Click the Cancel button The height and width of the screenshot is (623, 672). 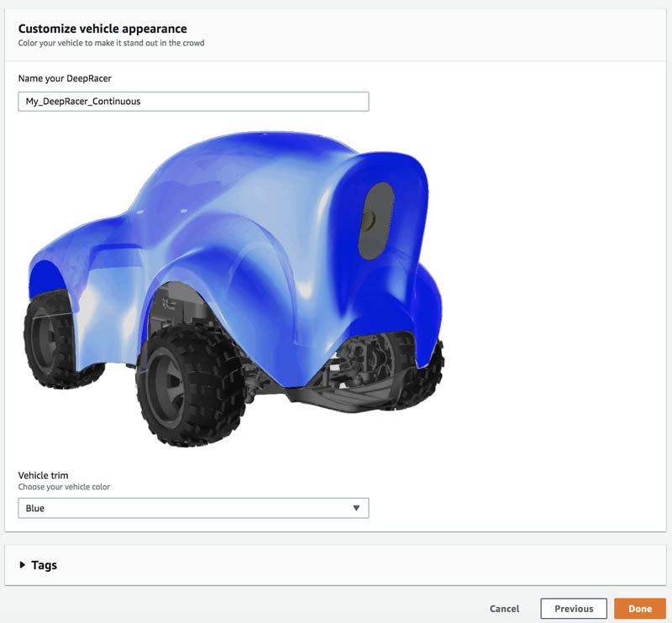pos(504,609)
